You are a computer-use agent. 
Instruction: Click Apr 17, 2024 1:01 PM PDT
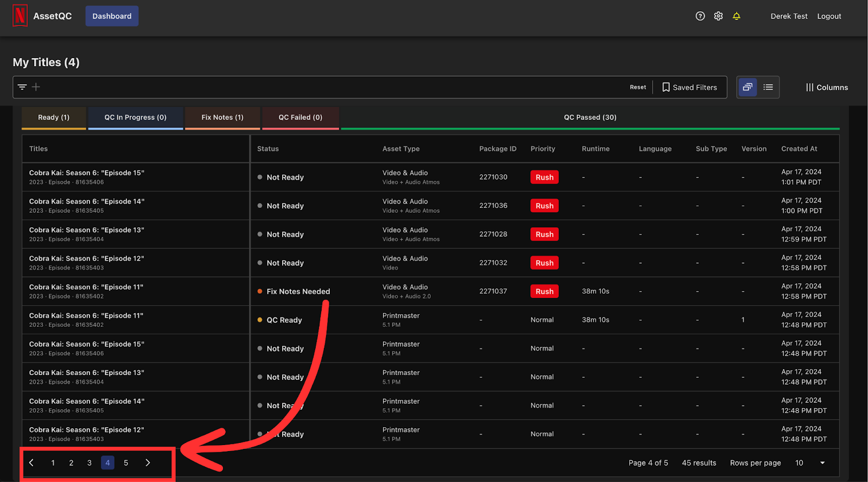point(801,177)
